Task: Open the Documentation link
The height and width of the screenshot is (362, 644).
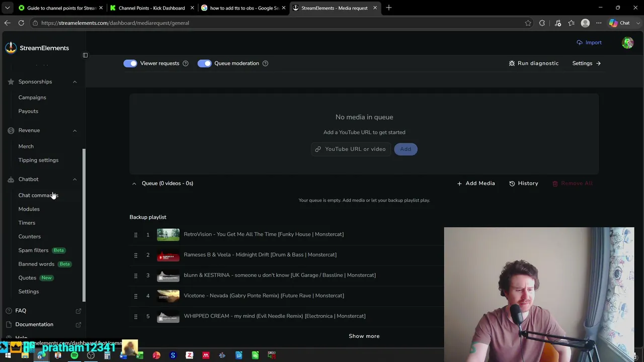Action: (x=34, y=324)
